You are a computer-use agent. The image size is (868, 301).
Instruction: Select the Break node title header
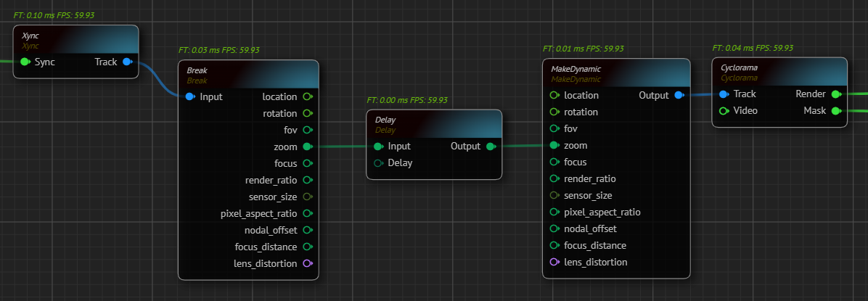click(248, 75)
